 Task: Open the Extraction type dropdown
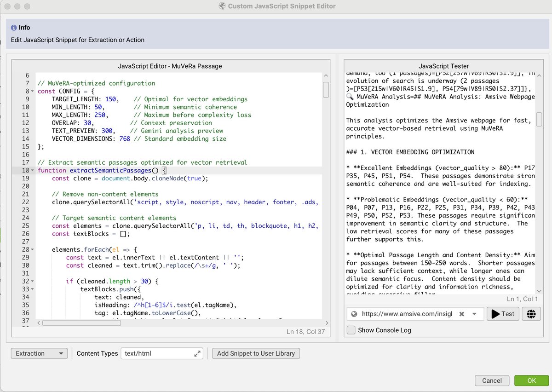tap(39, 353)
